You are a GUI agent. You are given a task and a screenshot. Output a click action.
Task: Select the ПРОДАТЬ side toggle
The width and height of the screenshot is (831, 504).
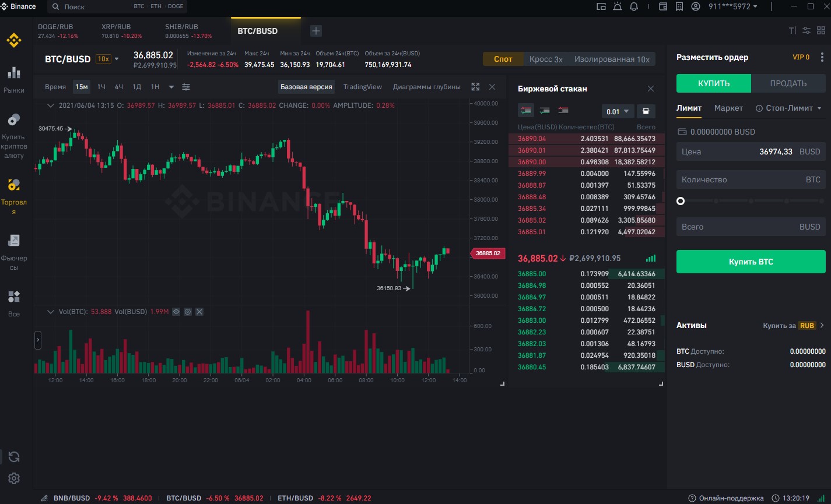coord(788,83)
